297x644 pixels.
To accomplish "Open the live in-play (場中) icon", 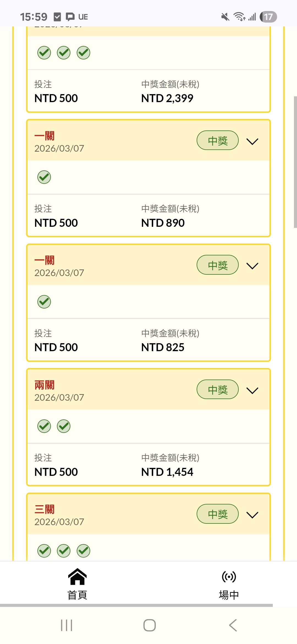I will tap(229, 577).
